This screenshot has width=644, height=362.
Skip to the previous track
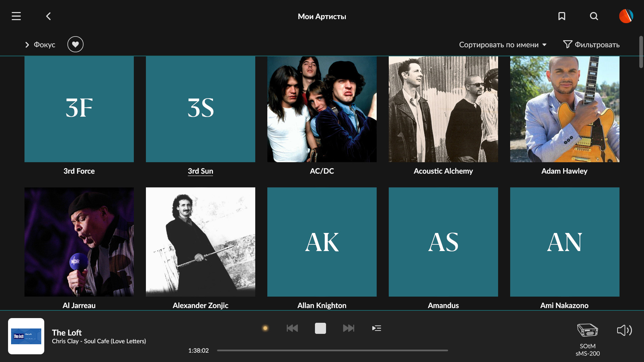[x=292, y=328]
